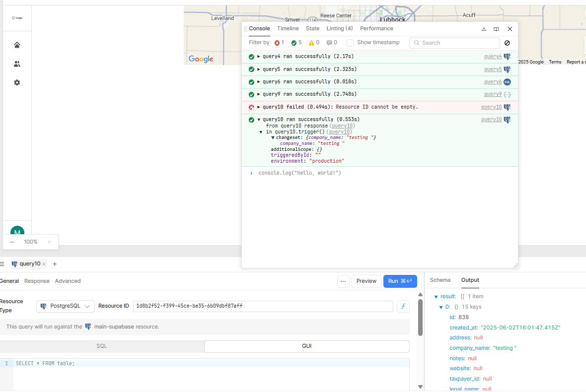This screenshot has height=392, width=586.
Task: Open query10 via its console link
Action: pyautogui.click(x=491, y=119)
